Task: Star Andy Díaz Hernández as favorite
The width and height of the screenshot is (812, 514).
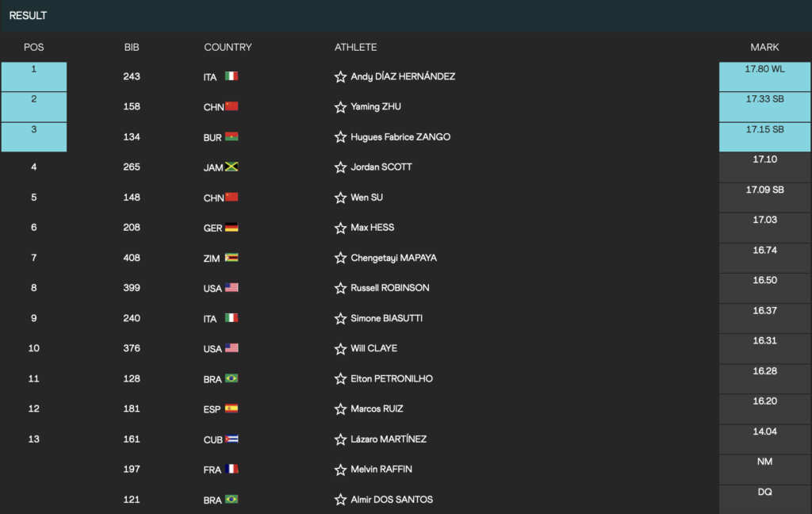Action: click(341, 77)
